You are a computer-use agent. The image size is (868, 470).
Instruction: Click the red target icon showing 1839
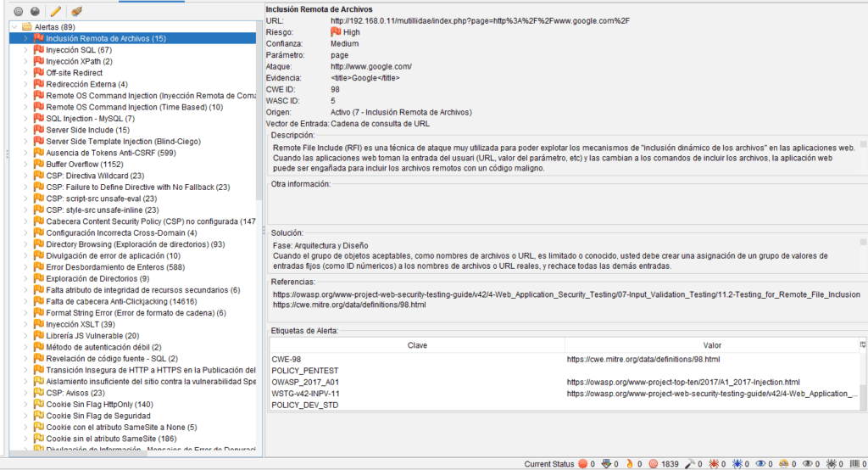653,464
